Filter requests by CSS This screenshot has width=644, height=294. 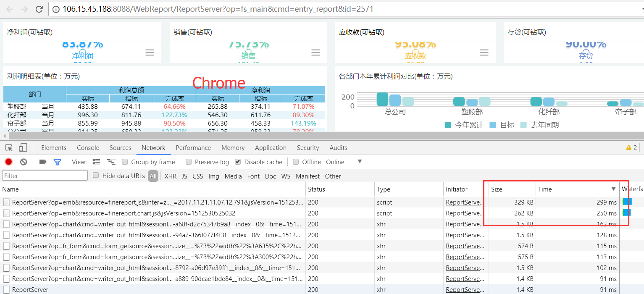coord(198,176)
